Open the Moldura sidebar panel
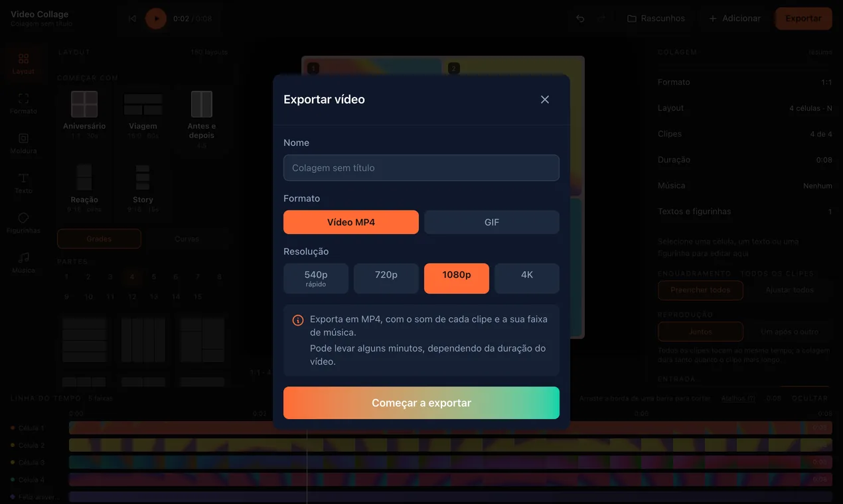 coord(24,143)
